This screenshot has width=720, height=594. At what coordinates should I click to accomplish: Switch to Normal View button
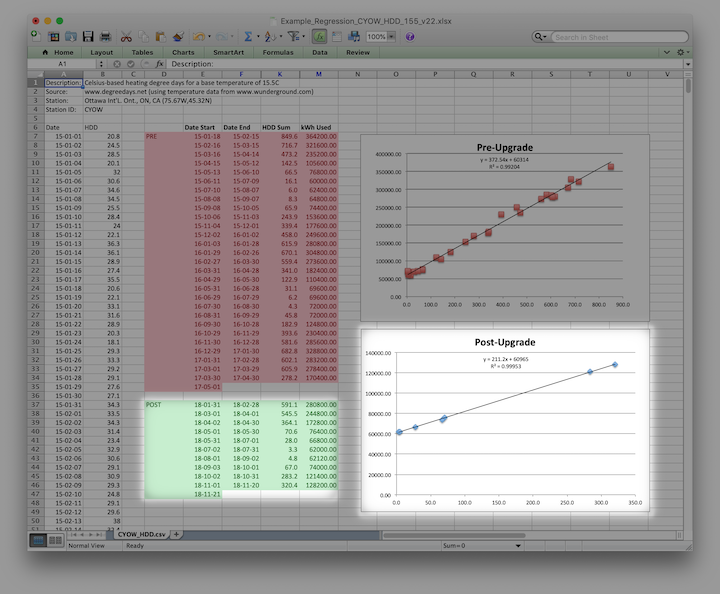click(39, 540)
